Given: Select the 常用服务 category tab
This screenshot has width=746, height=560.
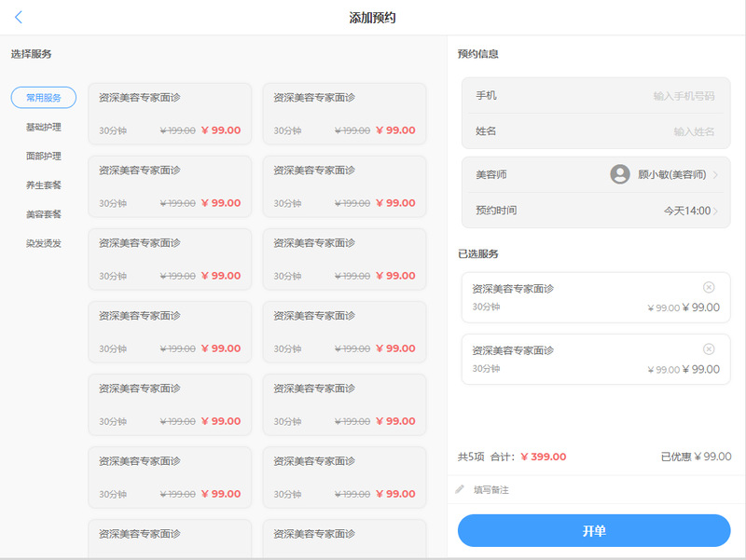Looking at the screenshot, I should 43,98.
